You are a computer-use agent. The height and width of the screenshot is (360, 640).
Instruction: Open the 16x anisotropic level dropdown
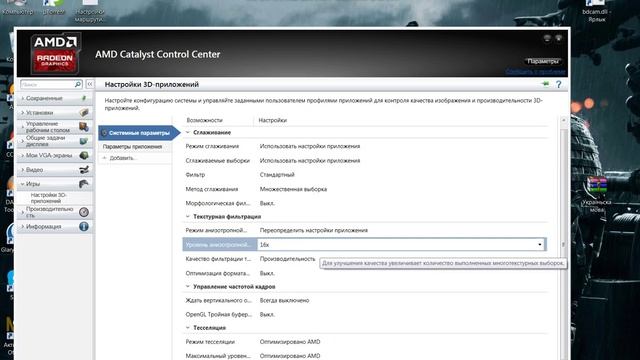tap(540, 244)
